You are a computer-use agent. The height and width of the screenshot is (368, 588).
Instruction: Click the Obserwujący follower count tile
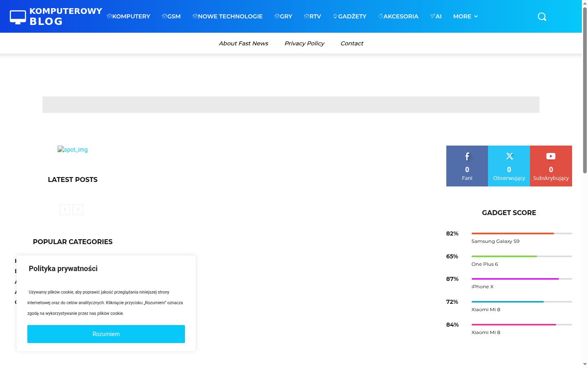(x=509, y=166)
